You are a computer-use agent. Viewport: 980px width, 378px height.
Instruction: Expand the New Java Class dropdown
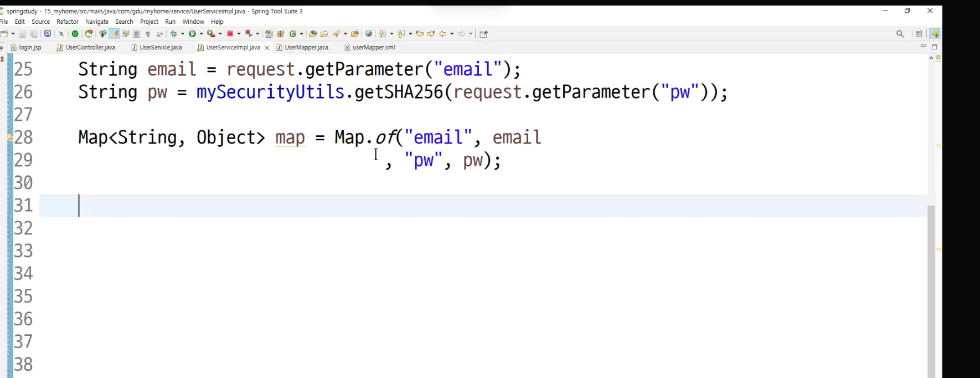[302, 34]
